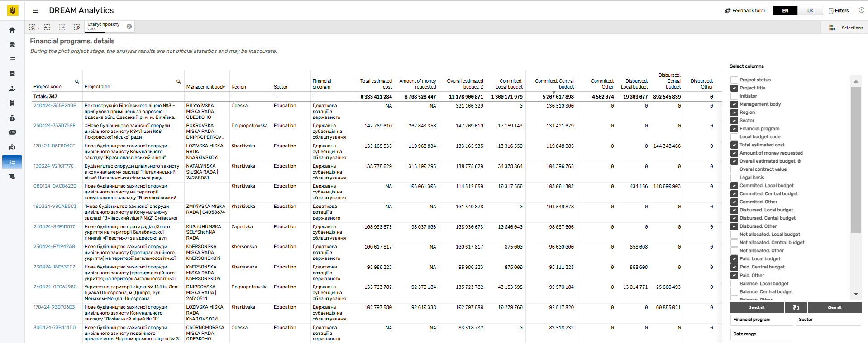Check the Initiator column checkbox
This screenshot has width=868, height=343.
[734, 96]
